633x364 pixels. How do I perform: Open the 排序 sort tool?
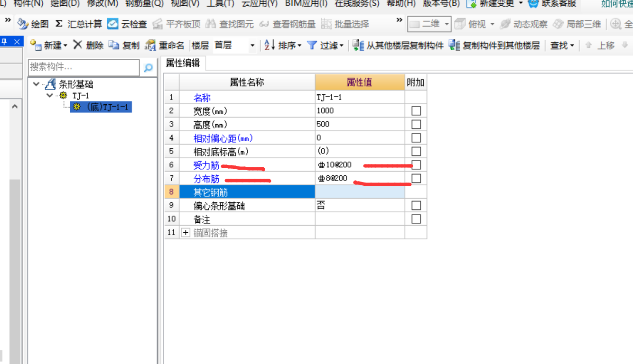click(x=283, y=45)
